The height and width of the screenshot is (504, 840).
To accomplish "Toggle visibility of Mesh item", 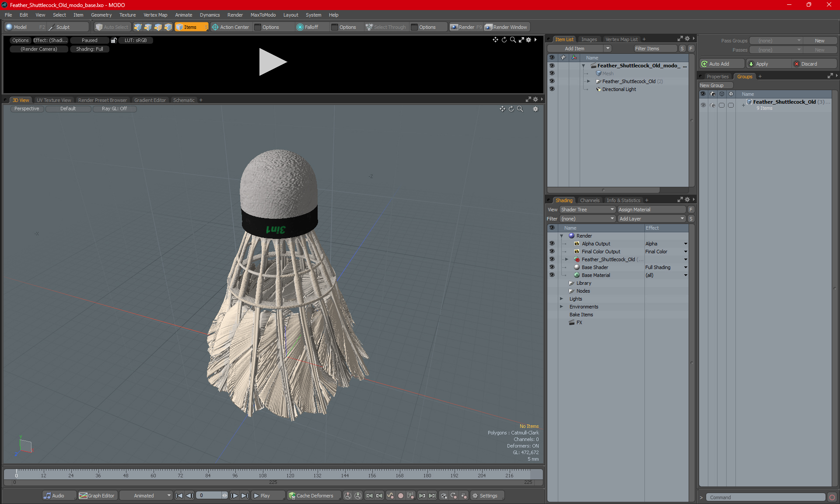I will coord(552,73).
